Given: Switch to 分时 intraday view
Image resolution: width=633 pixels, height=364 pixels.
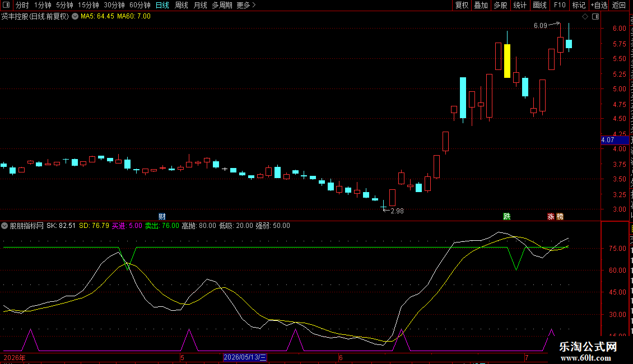Looking at the screenshot, I should [x=22, y=5].
